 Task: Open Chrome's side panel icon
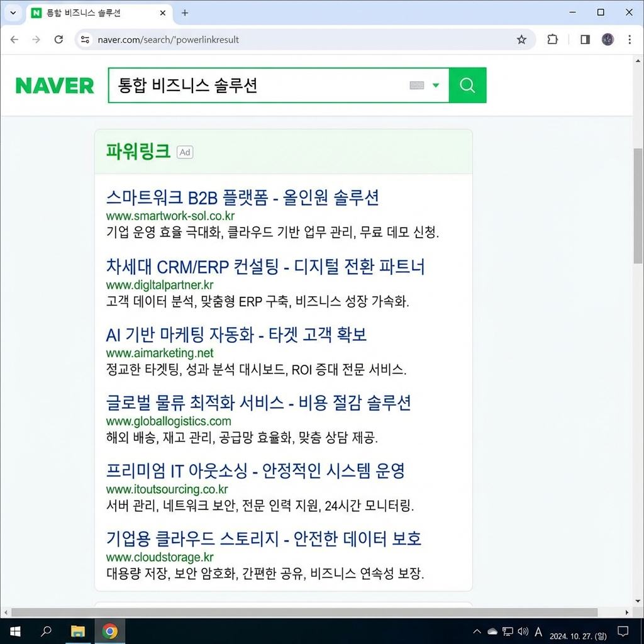584,39
